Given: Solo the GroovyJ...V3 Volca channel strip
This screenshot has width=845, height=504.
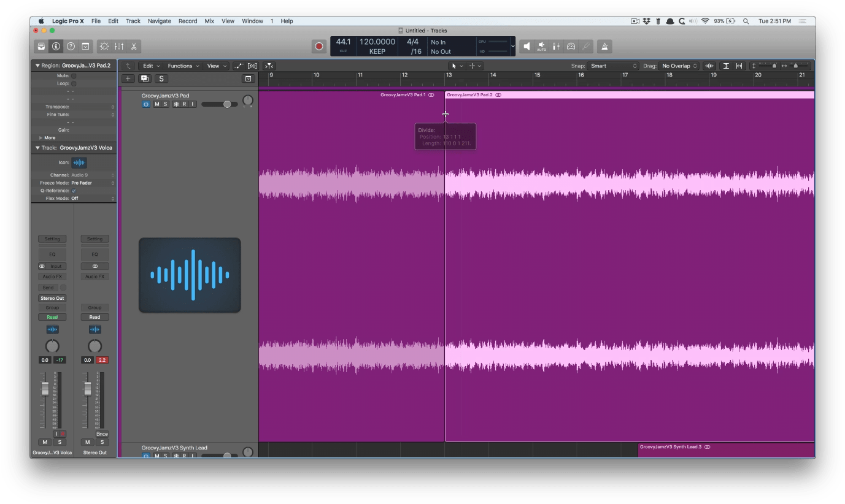Looking at the screenshot, I should (x=60, y=442).
